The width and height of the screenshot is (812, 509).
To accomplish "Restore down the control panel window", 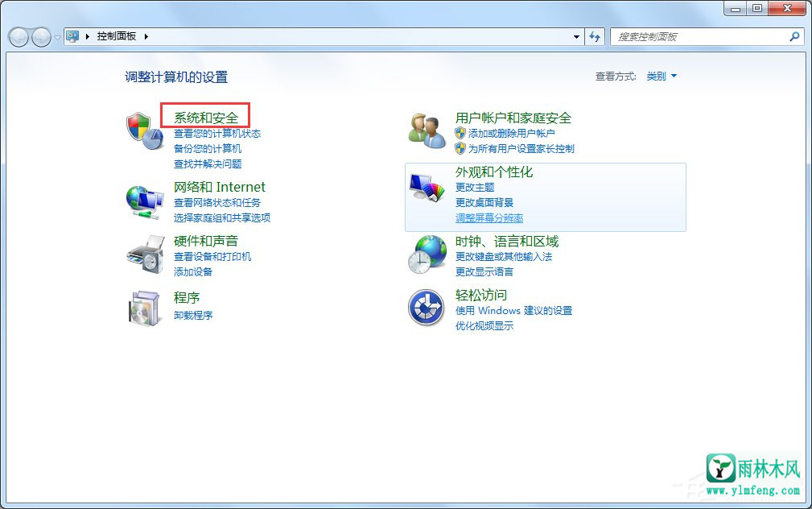I will (x=757, y=8).
